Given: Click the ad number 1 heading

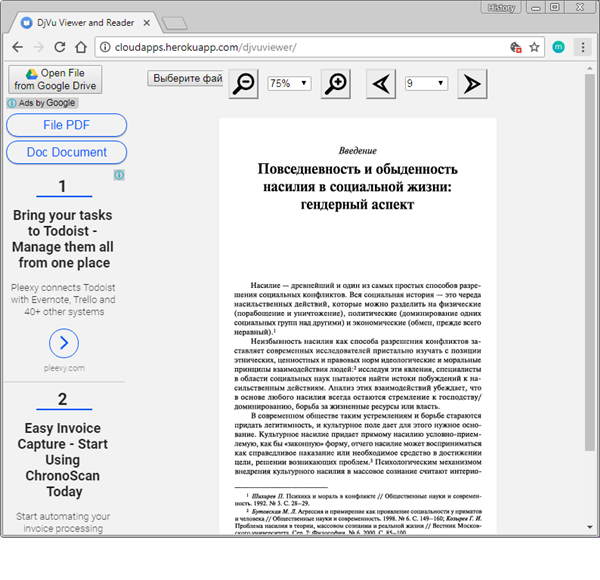Looking at the screenshot, I should click(x=62, y=186).
